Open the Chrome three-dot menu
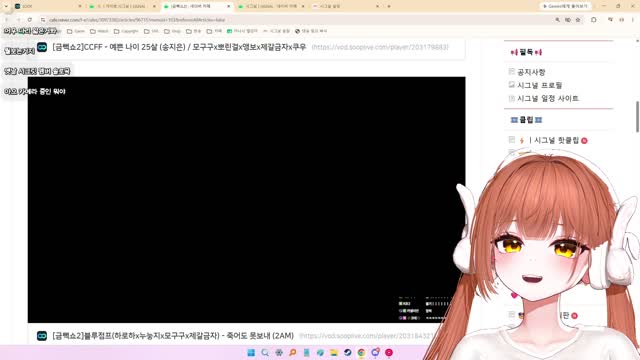This screenshot has height=360, width=640. [633, 20]
